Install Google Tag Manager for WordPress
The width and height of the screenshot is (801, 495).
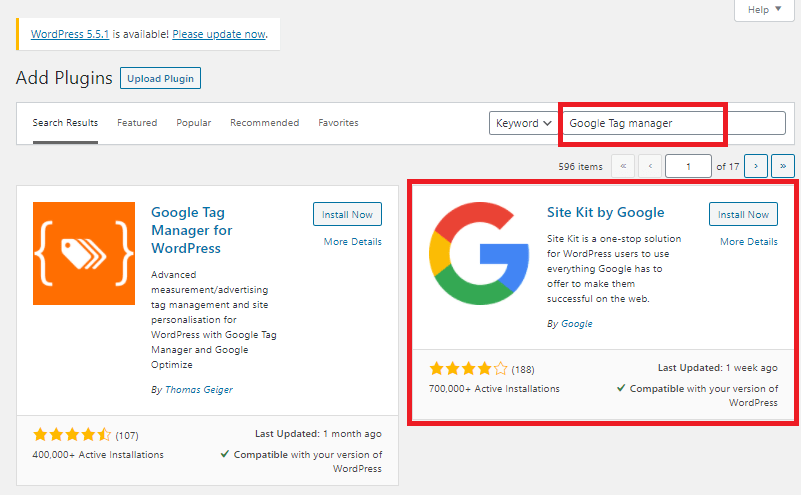(347, 215)
